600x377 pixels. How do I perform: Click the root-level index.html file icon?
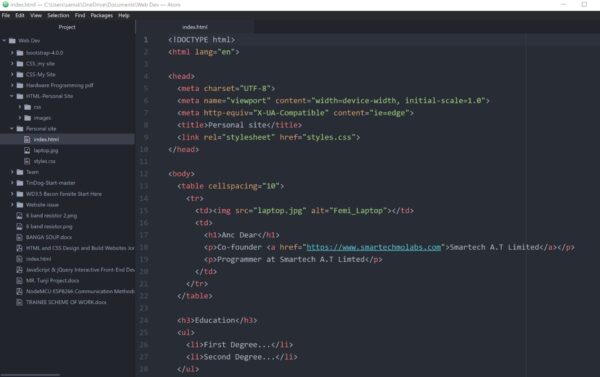(19, 259)
